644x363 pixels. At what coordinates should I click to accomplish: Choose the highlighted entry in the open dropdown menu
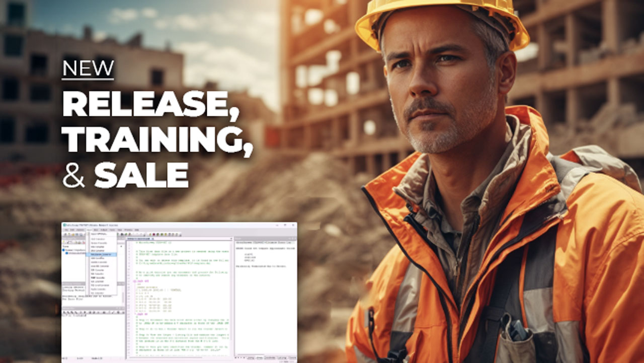click(101, 254)
